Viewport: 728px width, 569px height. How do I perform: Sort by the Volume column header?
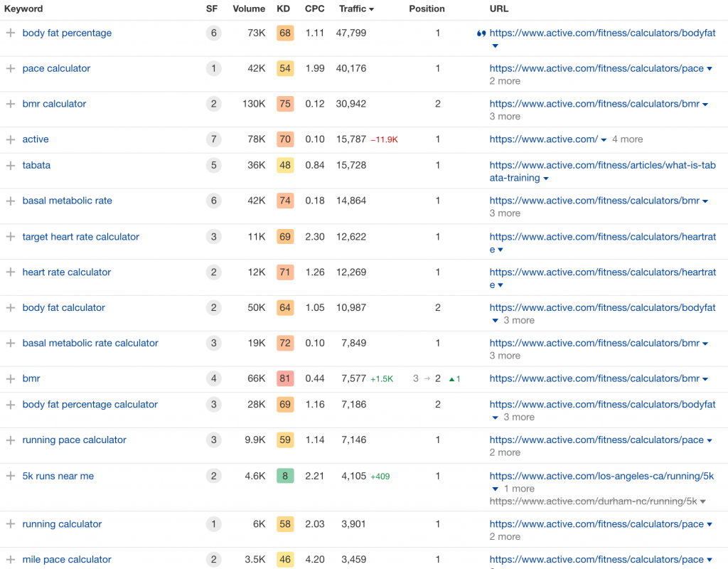[x=249, y=9]
